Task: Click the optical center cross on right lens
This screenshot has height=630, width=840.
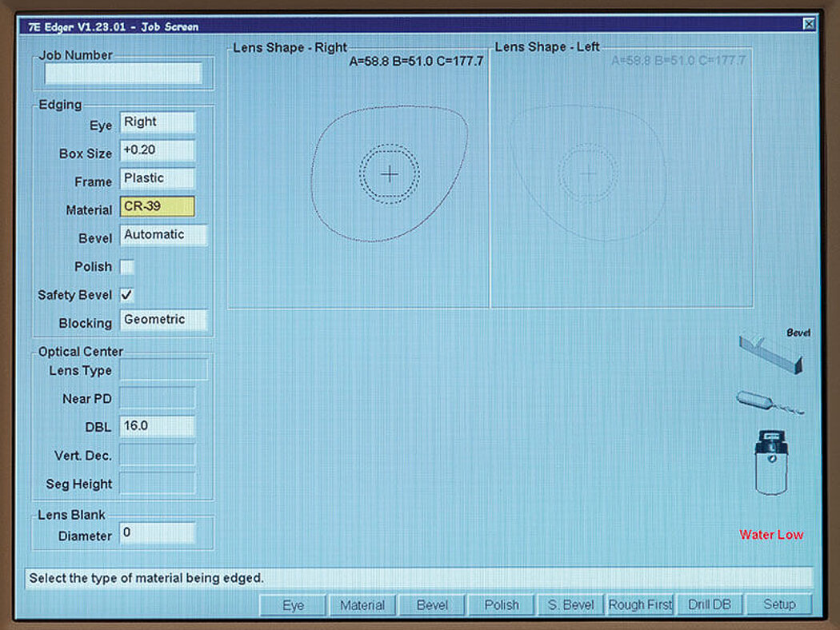Action: click(390, 174)
